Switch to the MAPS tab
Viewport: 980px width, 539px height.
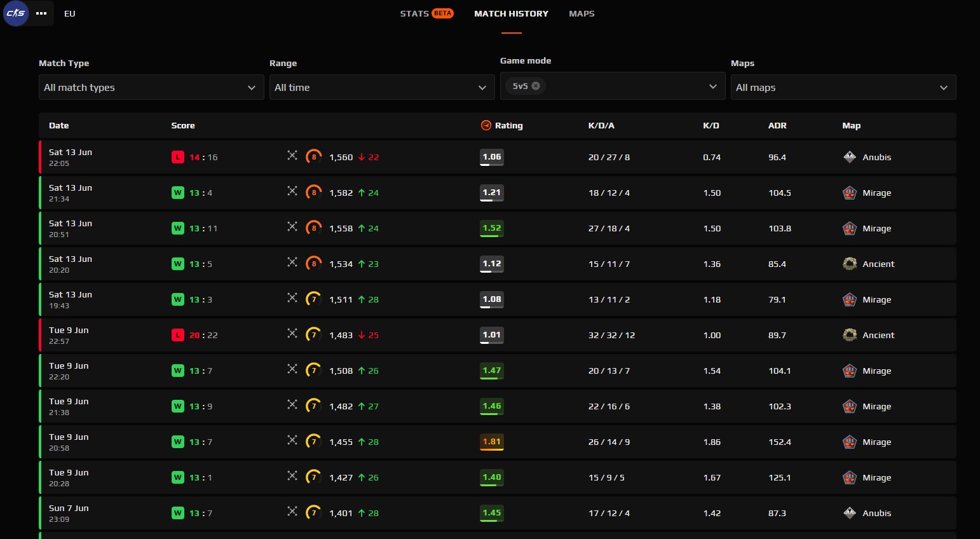582,13
